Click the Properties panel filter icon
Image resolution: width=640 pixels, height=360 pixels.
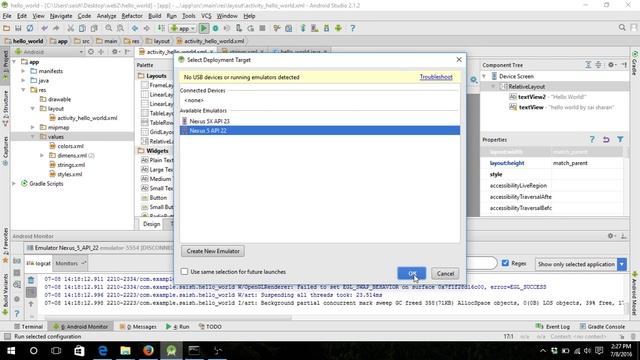tap(620, 140)
